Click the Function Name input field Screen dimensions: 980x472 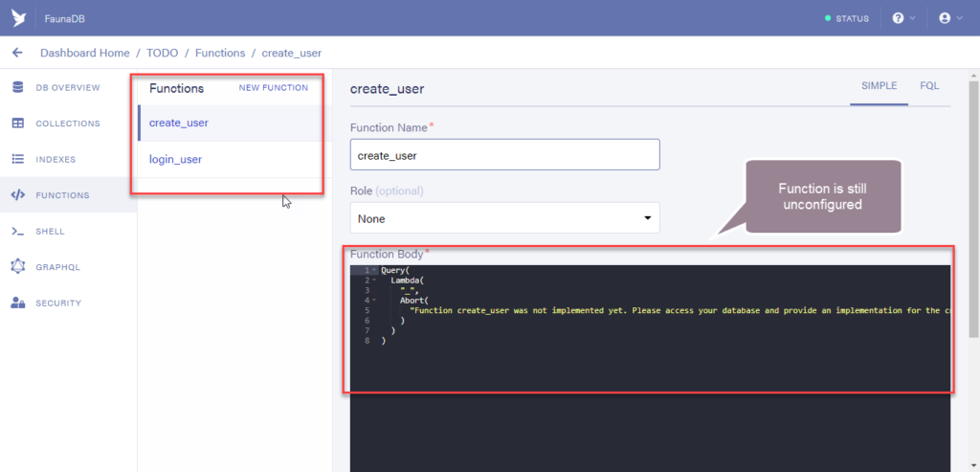pos(505,154)
